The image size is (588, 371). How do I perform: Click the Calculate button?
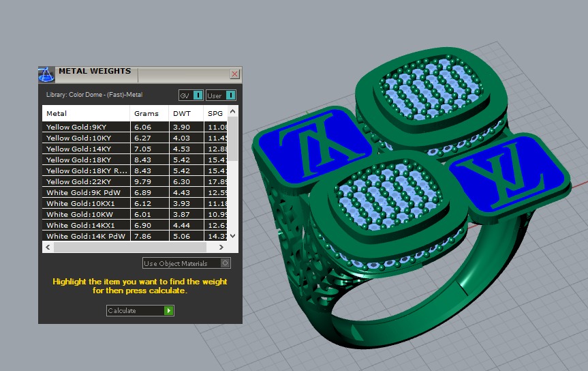click(140, 310)
